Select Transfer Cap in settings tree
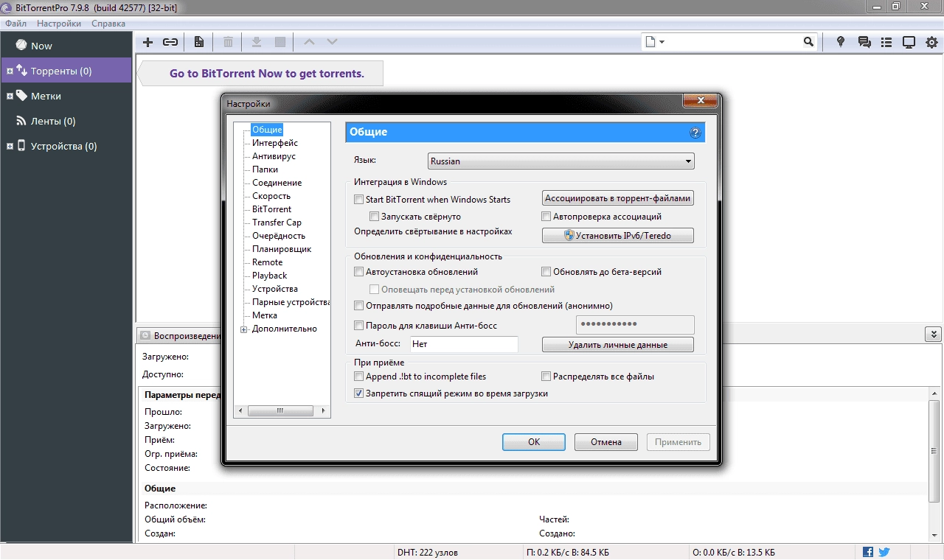 (x=277, y=223)
